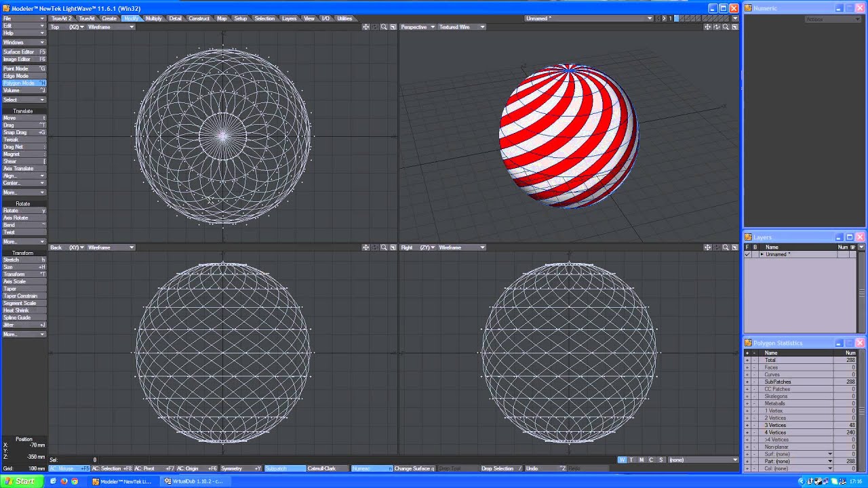868x488 pixels.
Task: Select the Taper Constrain tool
Action: [24, 296]
